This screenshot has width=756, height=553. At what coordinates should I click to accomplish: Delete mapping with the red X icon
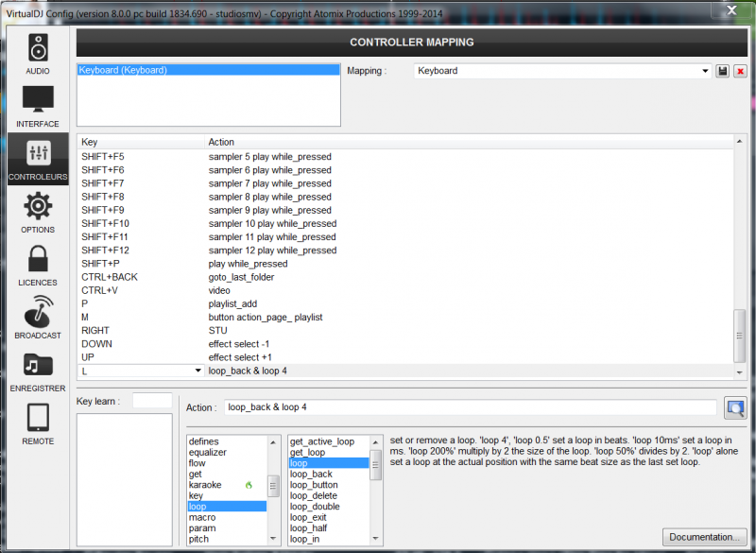[x=740, y=71]
